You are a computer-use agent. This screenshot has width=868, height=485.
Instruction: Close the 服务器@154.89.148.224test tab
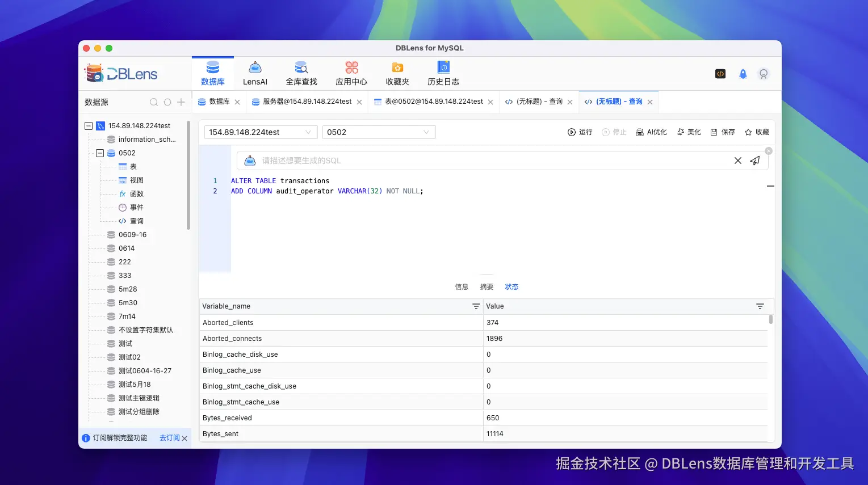pyautogui.click(x=359, y=102)
